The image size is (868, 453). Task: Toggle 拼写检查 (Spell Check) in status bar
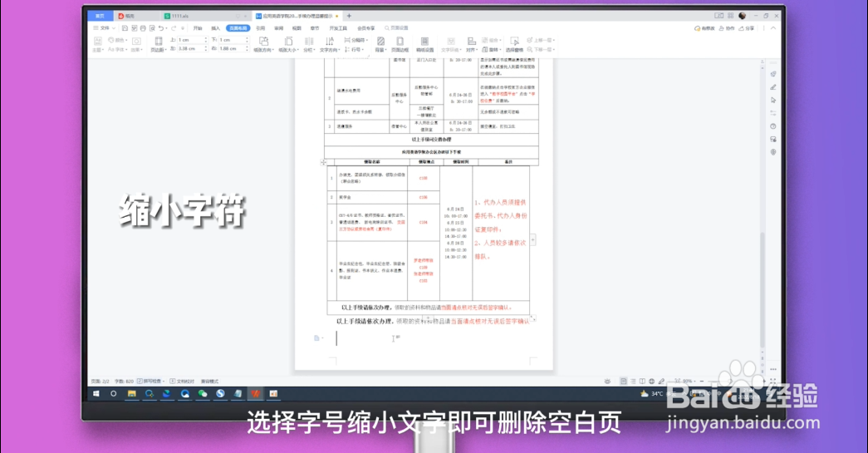pyautogui.click(x=150, y=381)
